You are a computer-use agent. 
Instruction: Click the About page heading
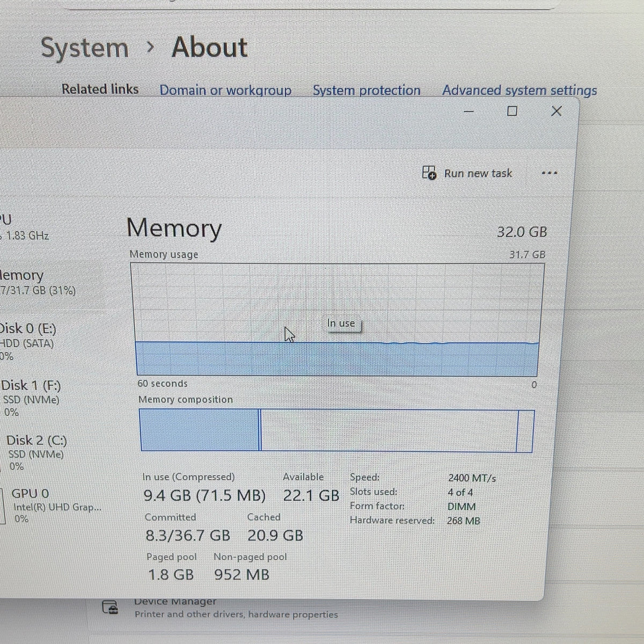[x=210, y=47]
